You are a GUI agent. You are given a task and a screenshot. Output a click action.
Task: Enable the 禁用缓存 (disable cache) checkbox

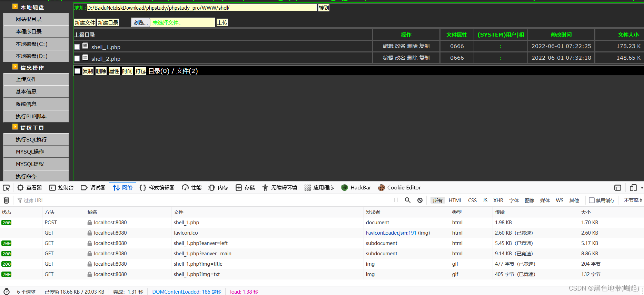(x=592, y=200)
